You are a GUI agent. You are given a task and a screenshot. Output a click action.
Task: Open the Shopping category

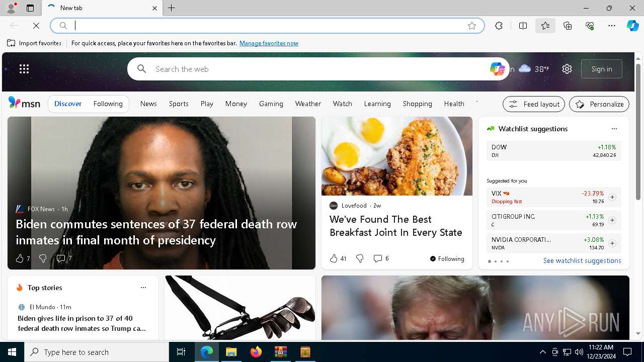[417, 104]
